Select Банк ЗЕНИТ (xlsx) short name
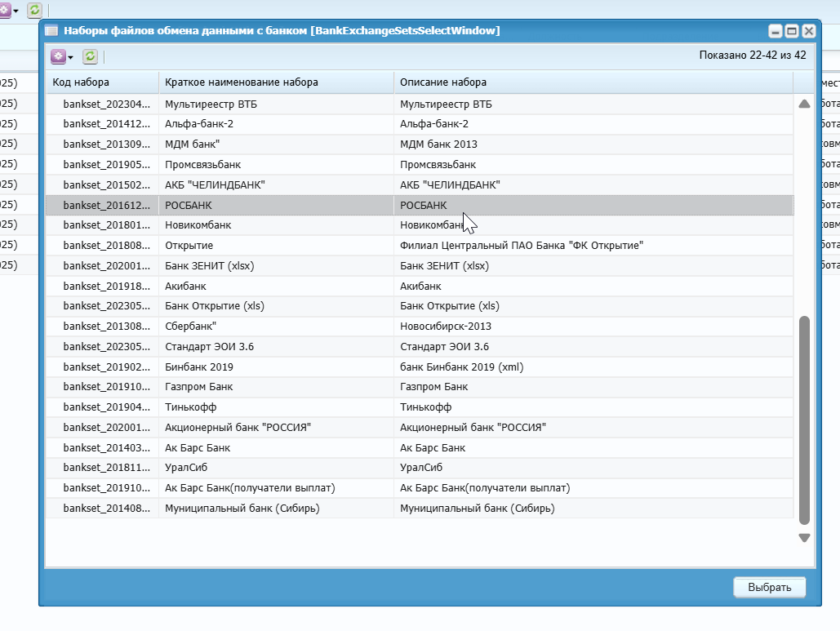840x631 pixels. (x=276, y=266)
